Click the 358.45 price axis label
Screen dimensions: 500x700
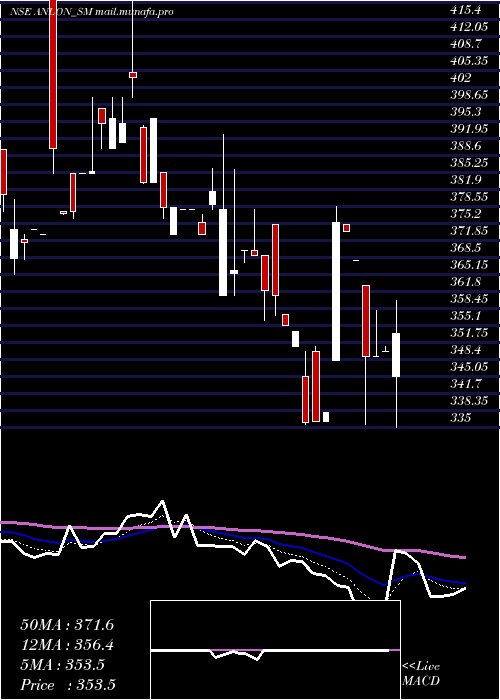coord(468,299)
